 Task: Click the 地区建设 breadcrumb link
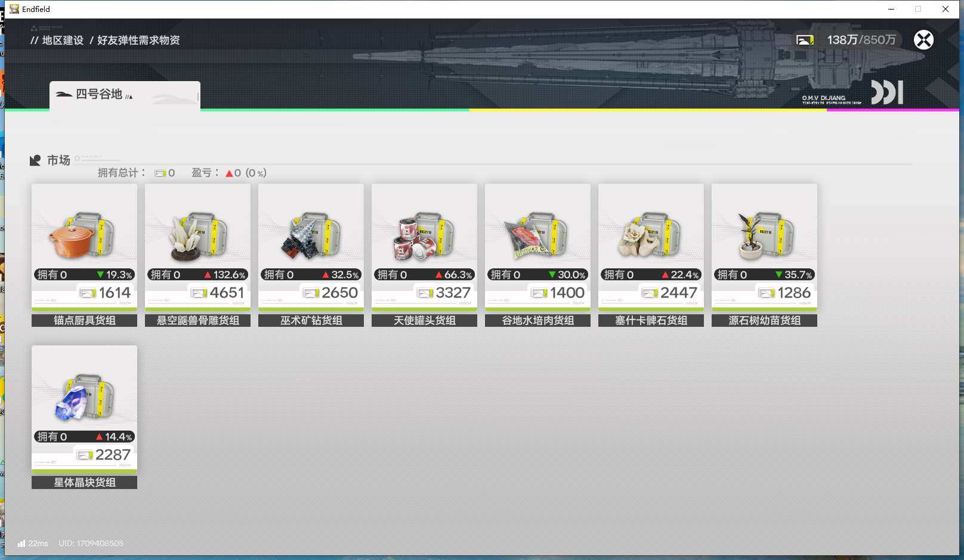63,40
